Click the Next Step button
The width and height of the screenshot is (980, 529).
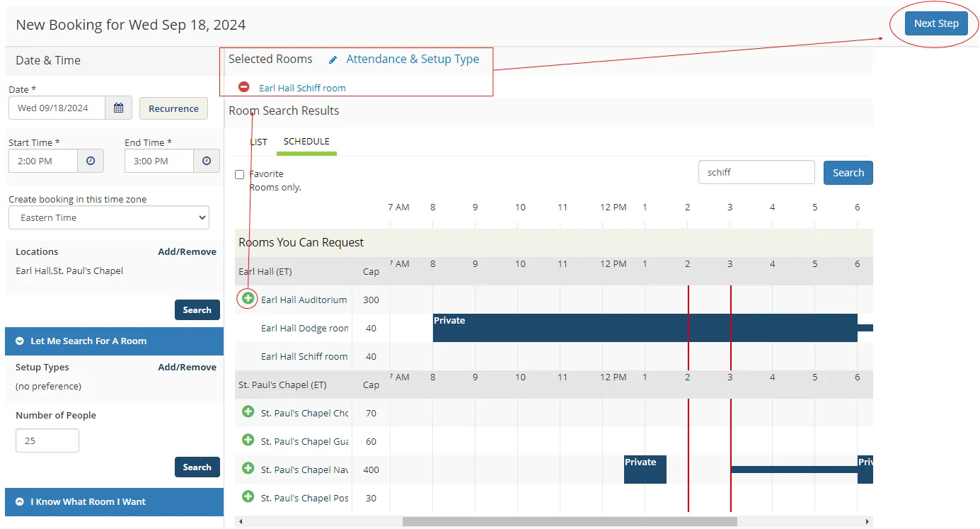click(936, 23)
